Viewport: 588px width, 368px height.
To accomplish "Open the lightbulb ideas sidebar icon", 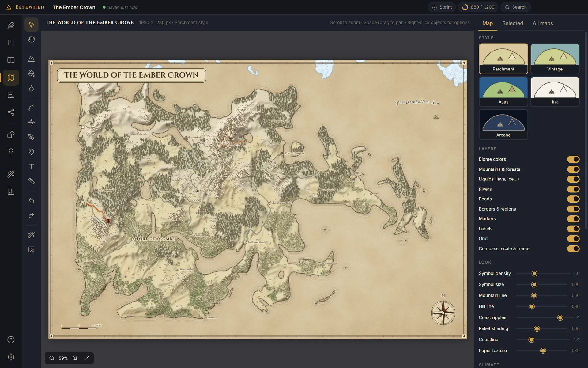I will [11, 152].
